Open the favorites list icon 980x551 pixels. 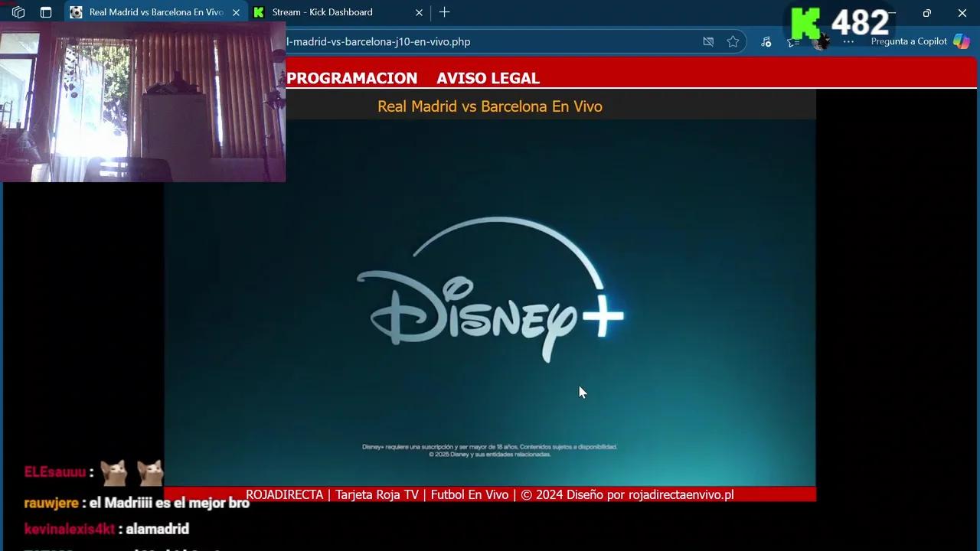point(793,43)
